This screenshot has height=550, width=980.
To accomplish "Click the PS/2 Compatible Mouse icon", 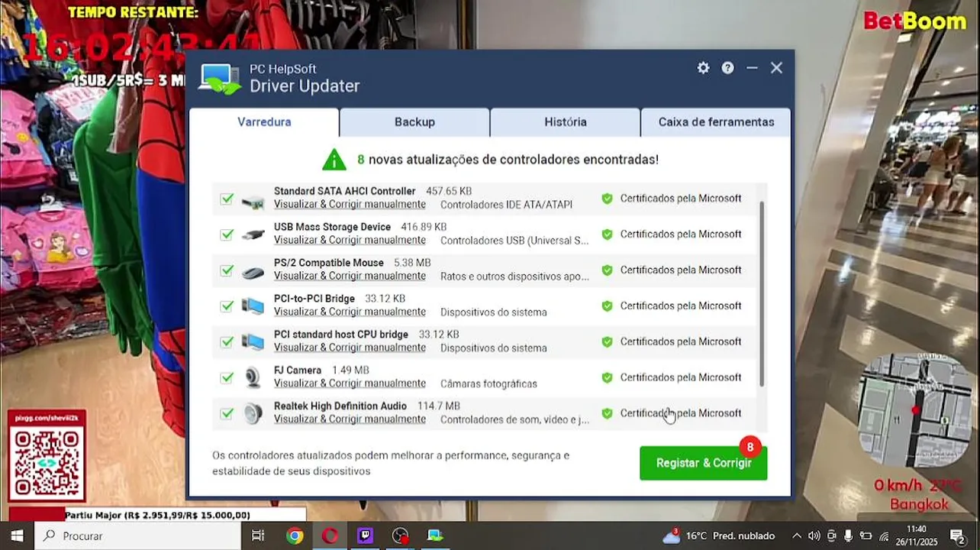I will point(253,272).
